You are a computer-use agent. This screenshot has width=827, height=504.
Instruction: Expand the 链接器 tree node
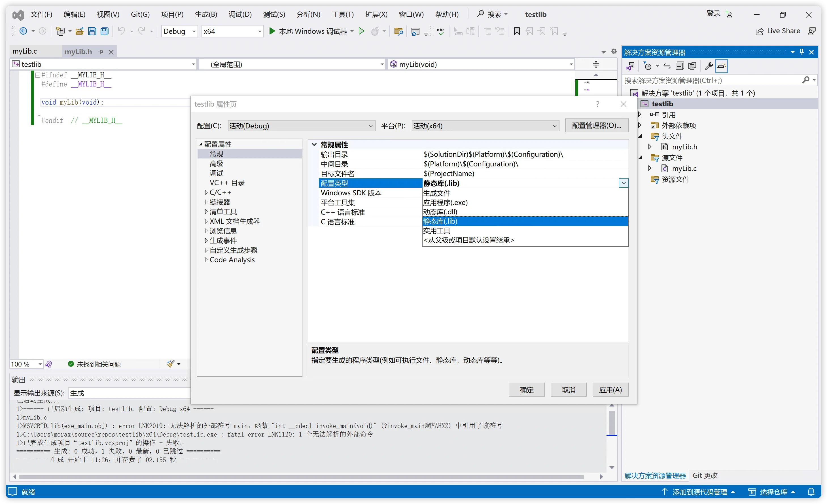[206, 202]
